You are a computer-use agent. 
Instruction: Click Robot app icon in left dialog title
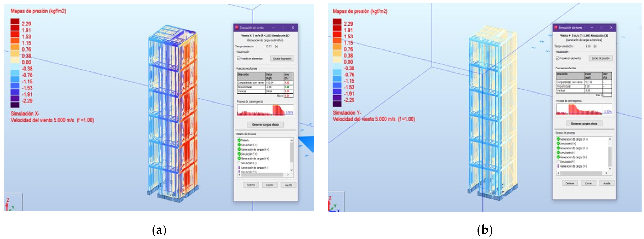click(237, 28)
